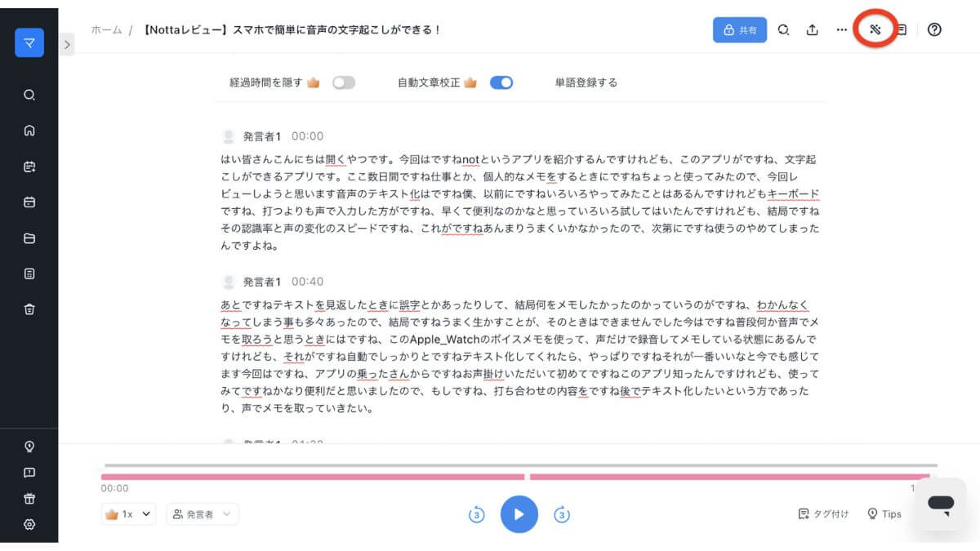Click the gray timeline bar above pink track
The image size is (980, 551).
(x=520, y=465)
